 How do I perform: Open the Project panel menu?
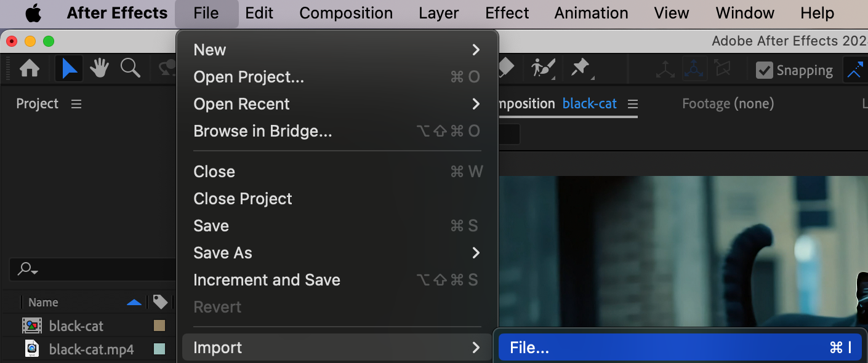[x=76, y=104]
